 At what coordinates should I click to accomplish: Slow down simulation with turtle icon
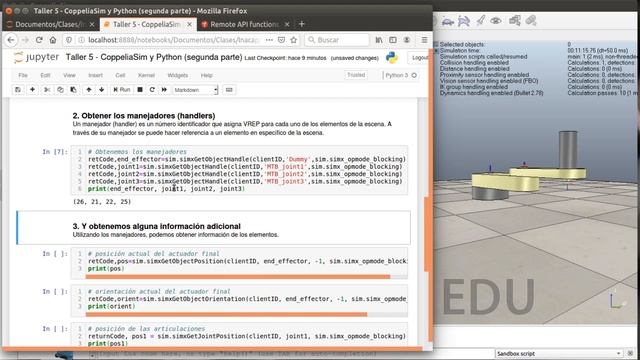coord(448,21)
